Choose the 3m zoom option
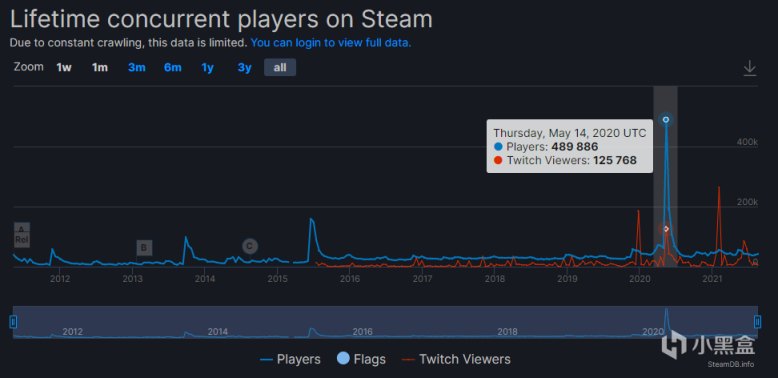 pyautogui.click(x=136, y=67)
